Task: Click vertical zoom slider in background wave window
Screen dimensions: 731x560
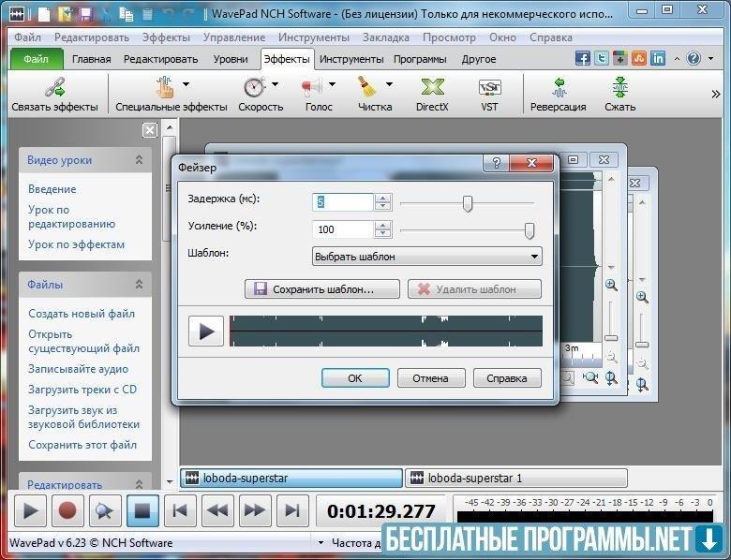Action: 611,338
